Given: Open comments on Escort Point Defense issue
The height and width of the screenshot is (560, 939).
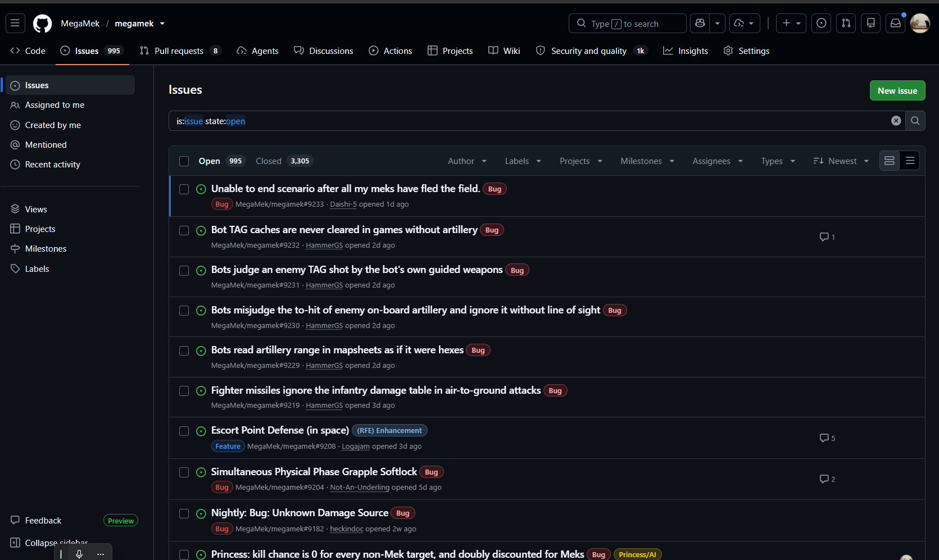Looking at the screenshot, I should coord(827,438).
